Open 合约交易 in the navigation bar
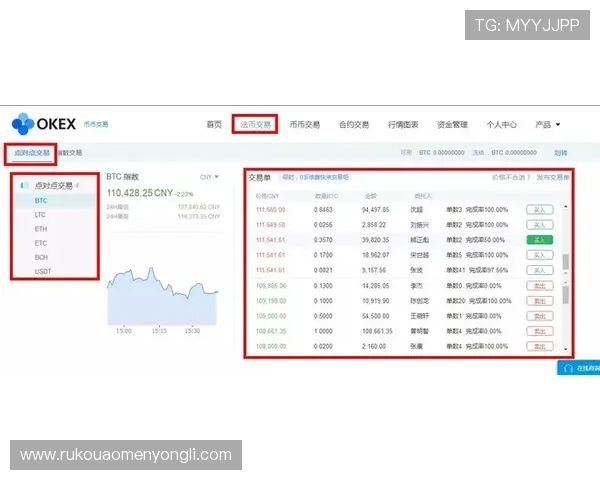 (354, 124)
